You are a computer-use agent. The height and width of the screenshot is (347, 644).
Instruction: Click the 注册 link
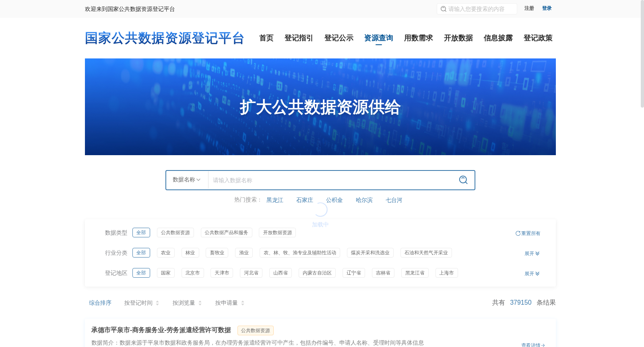(529, 8)
